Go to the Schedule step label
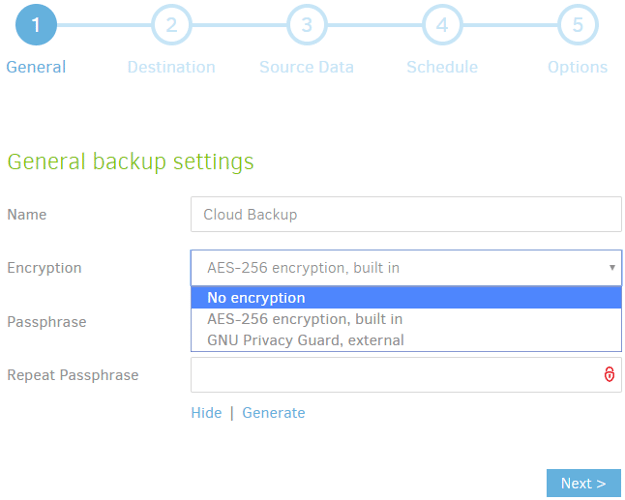This screenshot has height=500, width=625. 442,67
